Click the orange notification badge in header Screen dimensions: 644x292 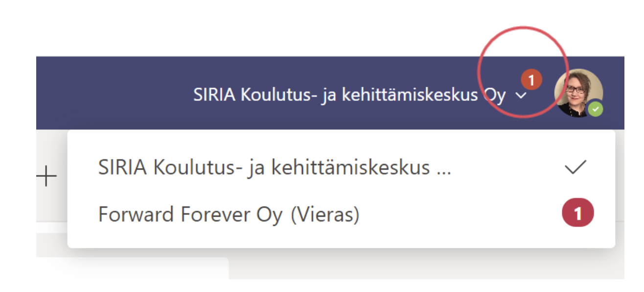pyautogui.click(x=531, y=79)
